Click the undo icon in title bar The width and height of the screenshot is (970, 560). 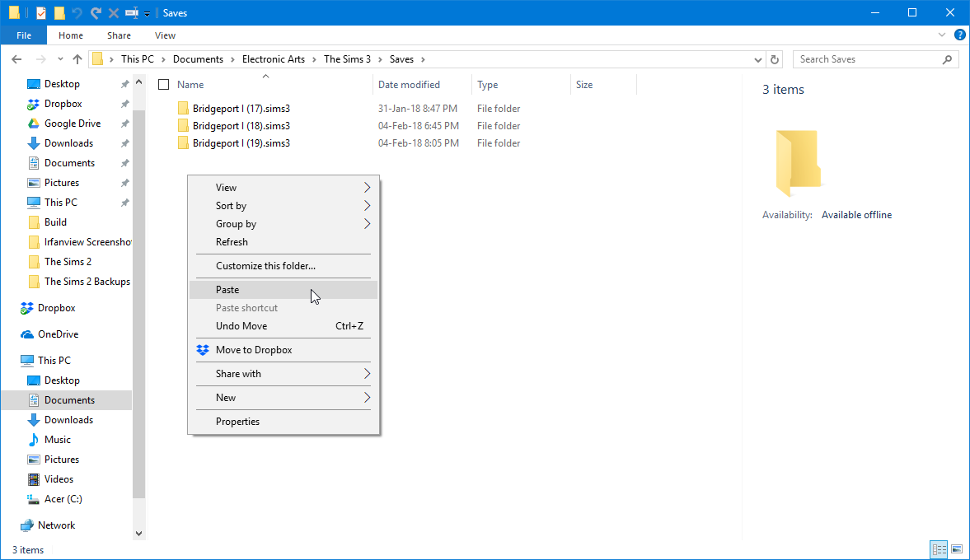coord(77,13)
